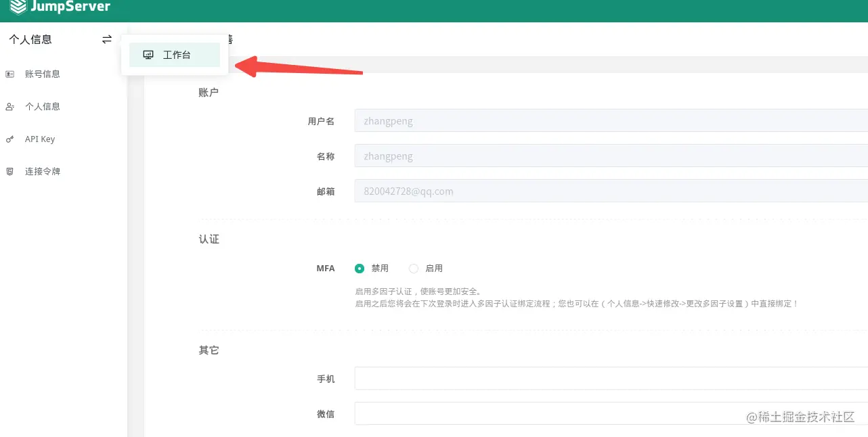The width and height of the screenshot is (868, 437).
Task: Click the view switch arrows icon
Action: click(x=107, y=39)
